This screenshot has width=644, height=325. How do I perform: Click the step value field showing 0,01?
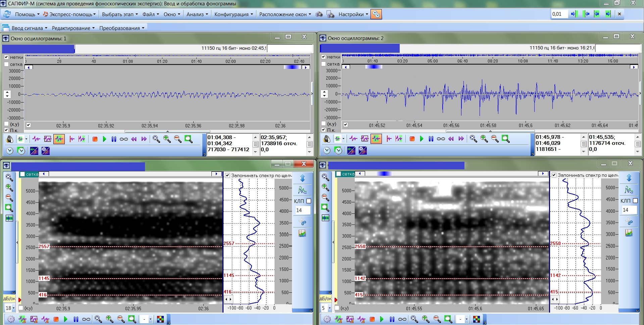(559, 14)
